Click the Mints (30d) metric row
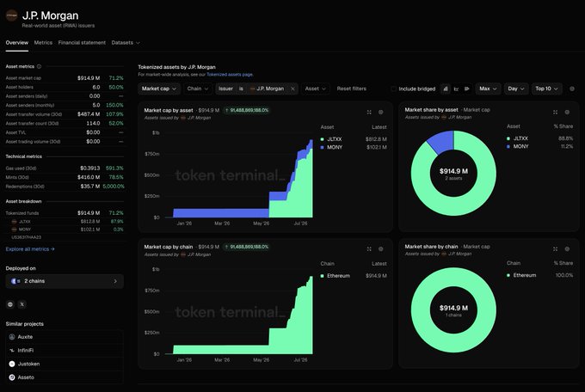Image resolution: width=585 pixels, height=392 pixels. pyautogui.click(x=65, y=177)
